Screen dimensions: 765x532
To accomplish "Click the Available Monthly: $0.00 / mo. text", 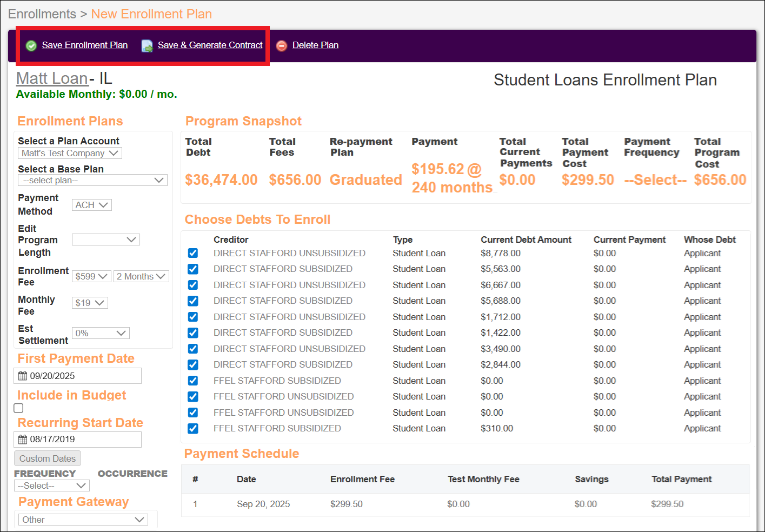I will [x=97, y=94].
